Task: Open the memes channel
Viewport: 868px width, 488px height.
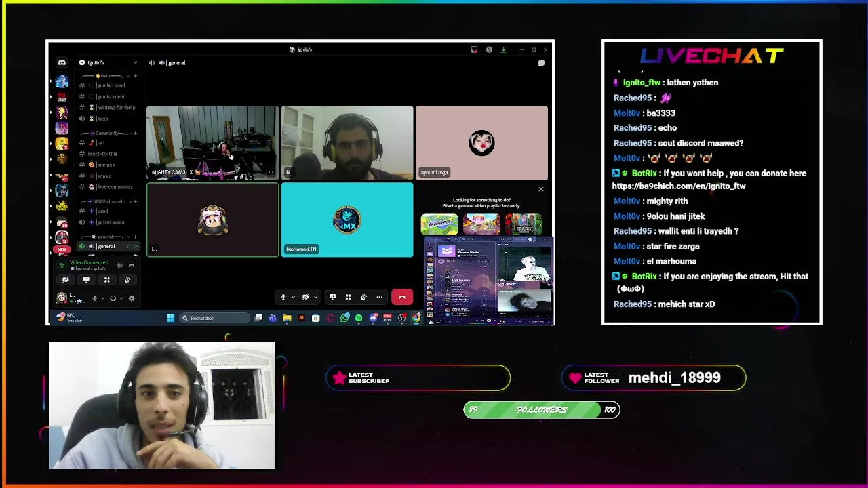Action: pos(108,165)
